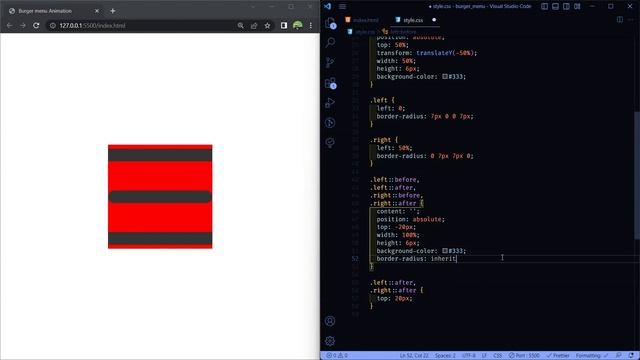Click the zoom magnifier icon in Chrome address bar
Viewport: 640px width, 360px height.
point(240,25)
